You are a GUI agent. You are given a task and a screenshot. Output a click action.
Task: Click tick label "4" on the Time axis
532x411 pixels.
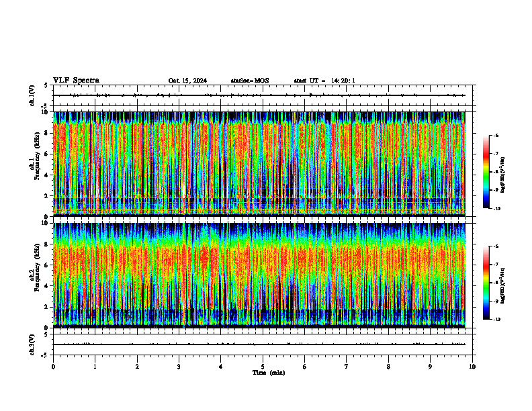pyautogui.click(x=221, y=367)
